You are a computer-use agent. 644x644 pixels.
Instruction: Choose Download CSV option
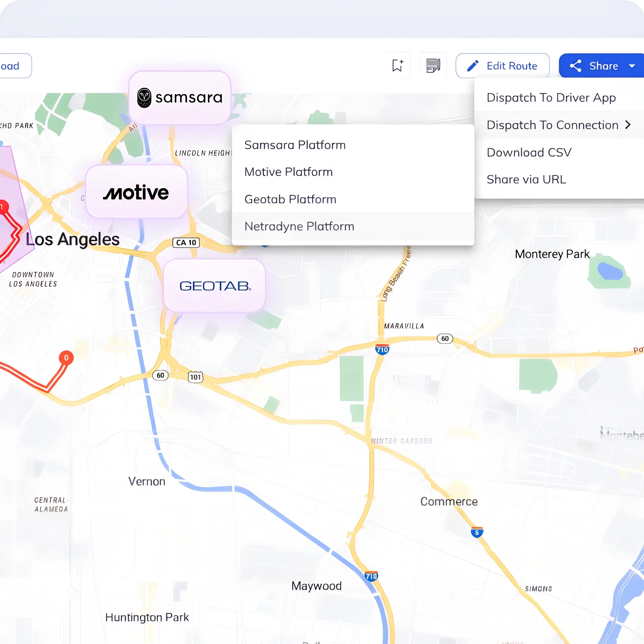pyautogui.click(x=559, y=152)
